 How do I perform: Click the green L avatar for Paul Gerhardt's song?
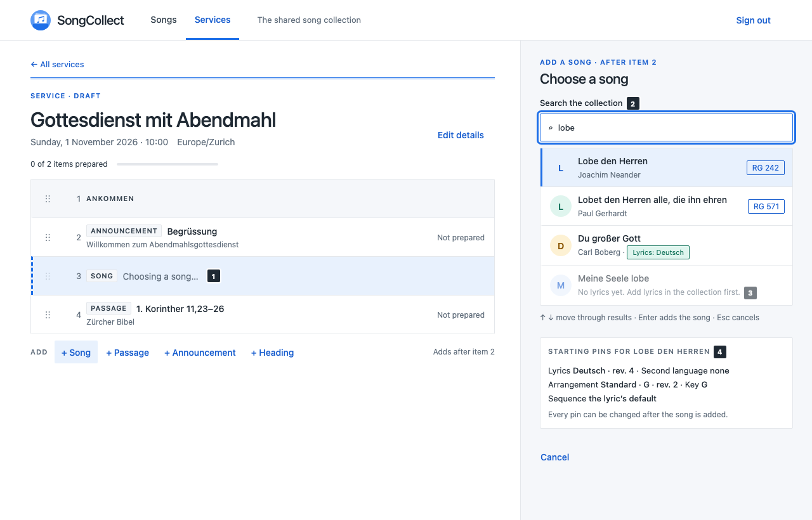(x=561, y=206)
